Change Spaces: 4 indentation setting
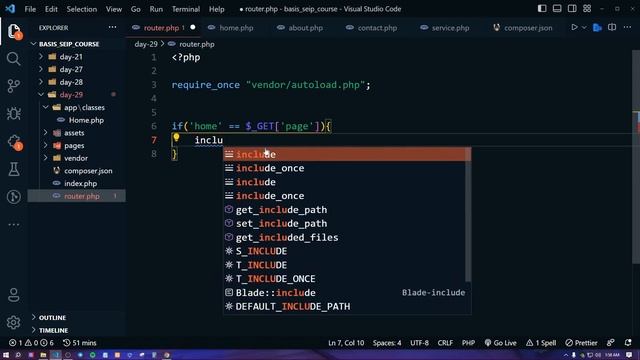The height and width of the screenshot is (360, 640). tap(387, 343)
